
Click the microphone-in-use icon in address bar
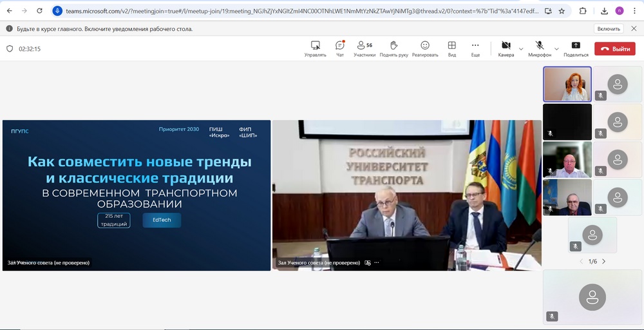[x=57, y=11]
